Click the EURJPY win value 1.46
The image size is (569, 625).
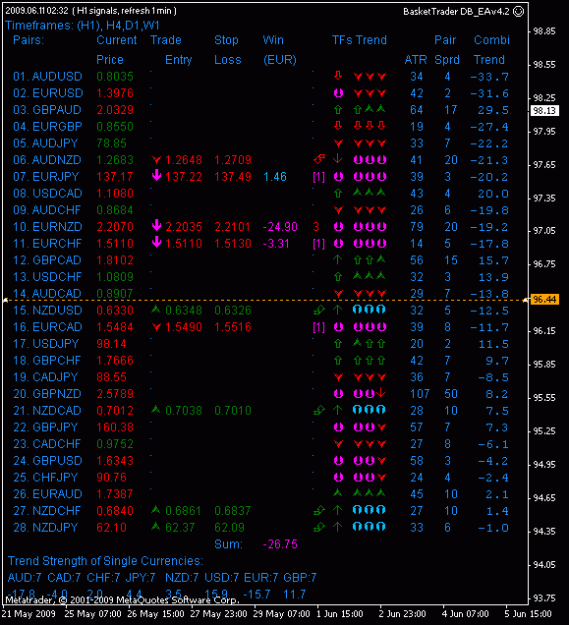coord(275,177)
